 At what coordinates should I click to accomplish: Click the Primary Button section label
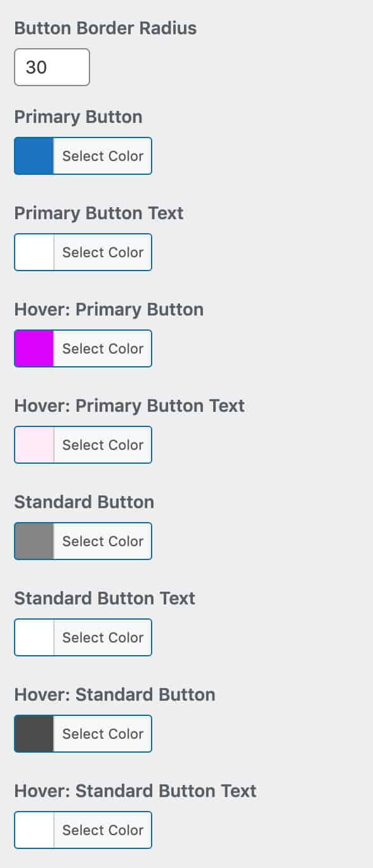click(78, 117)
